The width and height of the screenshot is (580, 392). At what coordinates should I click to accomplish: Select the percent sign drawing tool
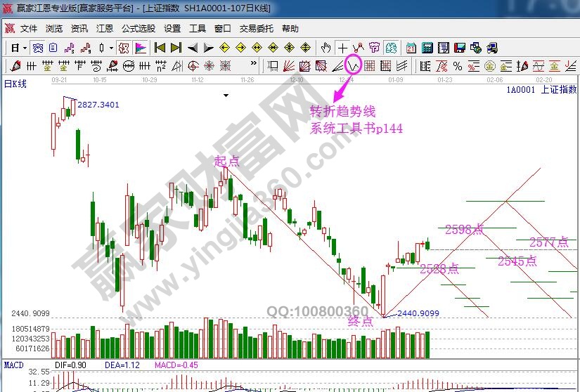pos(457,67)
